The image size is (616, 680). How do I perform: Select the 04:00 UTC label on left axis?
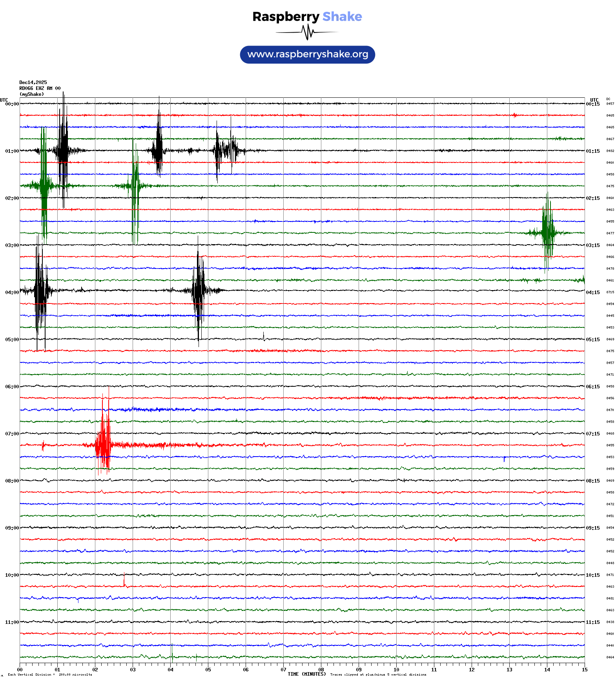[x=12, y=292]
